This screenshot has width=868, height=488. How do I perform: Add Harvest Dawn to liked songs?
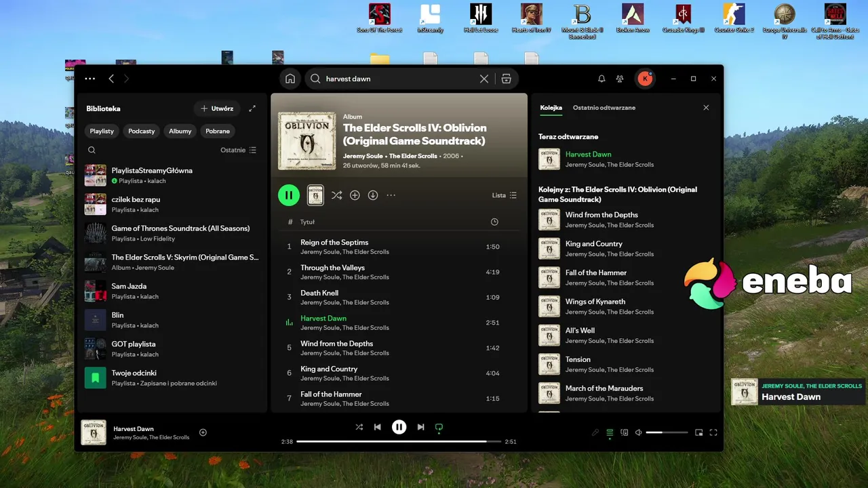pyautogui.click(x=203, y=432)
